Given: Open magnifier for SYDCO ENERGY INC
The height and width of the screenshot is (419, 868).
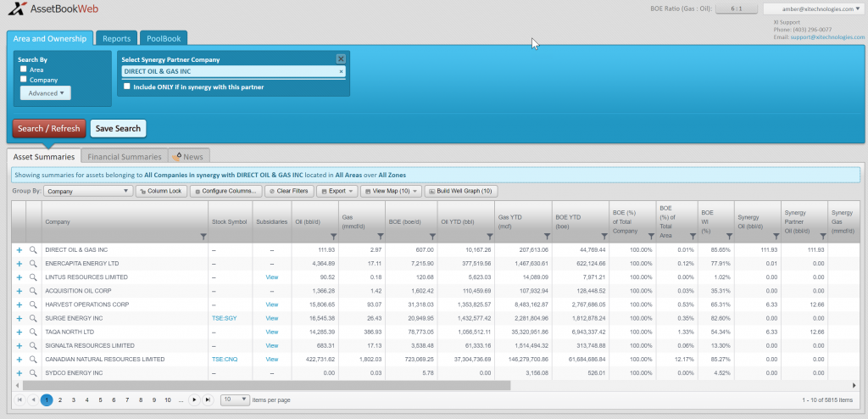Looking at the screenshot, I should (x=33, y=373).
